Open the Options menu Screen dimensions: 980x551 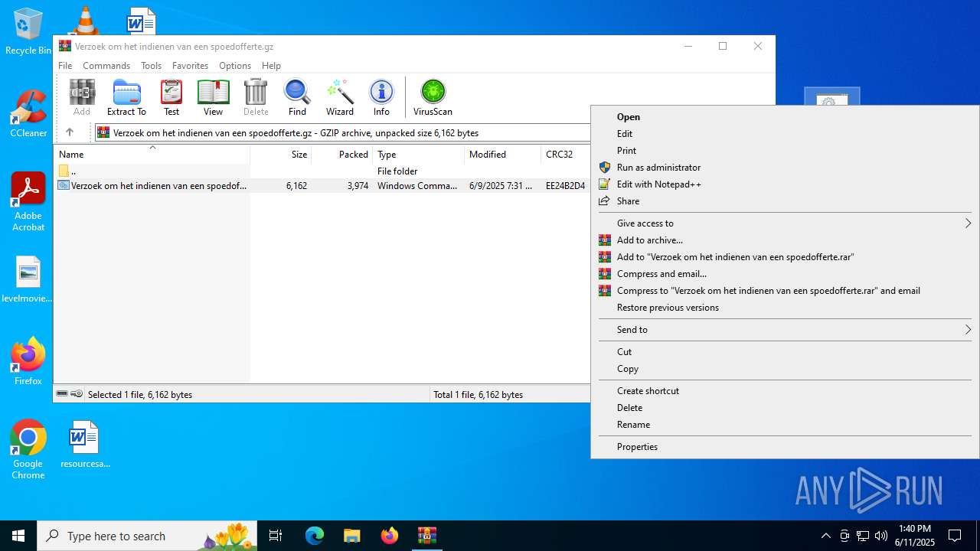click(235, 66)
